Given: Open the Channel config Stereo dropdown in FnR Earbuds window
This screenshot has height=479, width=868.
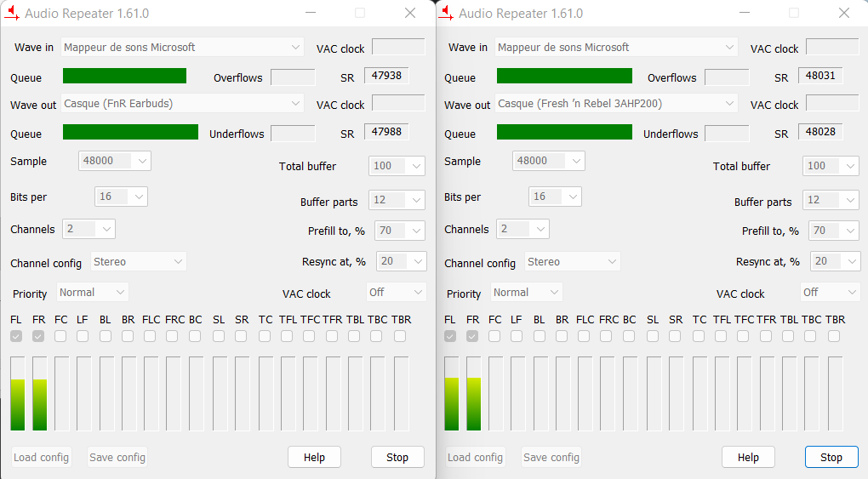Looking at the screenshot, I should 138,262.
